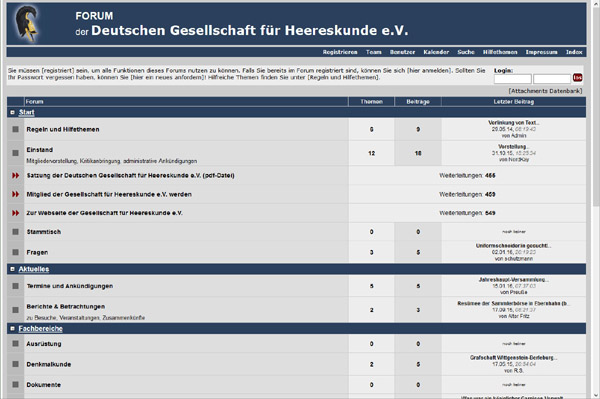
Task: Open Impressum in the navigation bar
Action: (x=541, y=52)
